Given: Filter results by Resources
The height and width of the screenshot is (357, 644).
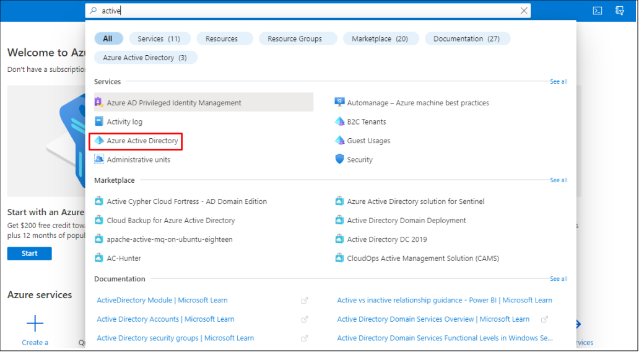Looking at the screenshot, I should coord(225,38).
